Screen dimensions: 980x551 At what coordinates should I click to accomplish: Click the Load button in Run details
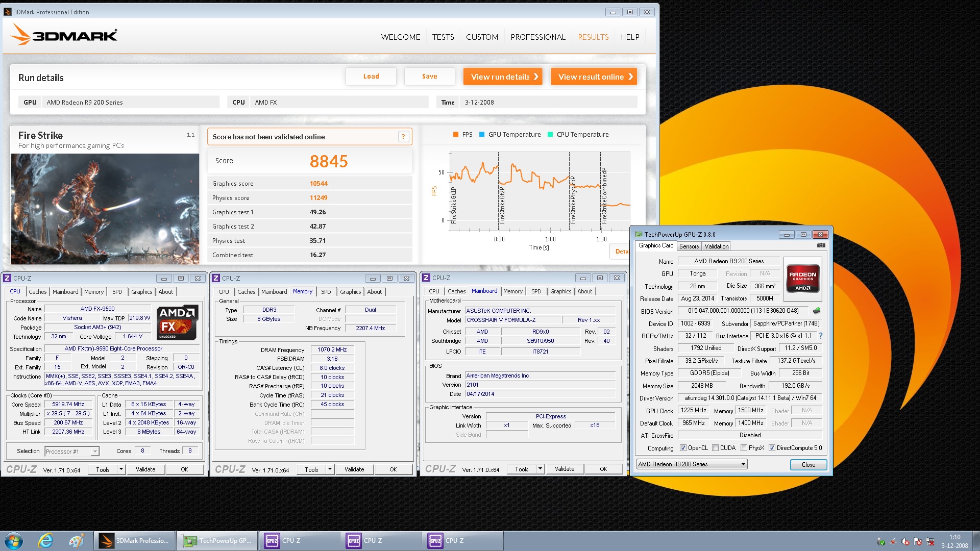[x=371, y=77]
